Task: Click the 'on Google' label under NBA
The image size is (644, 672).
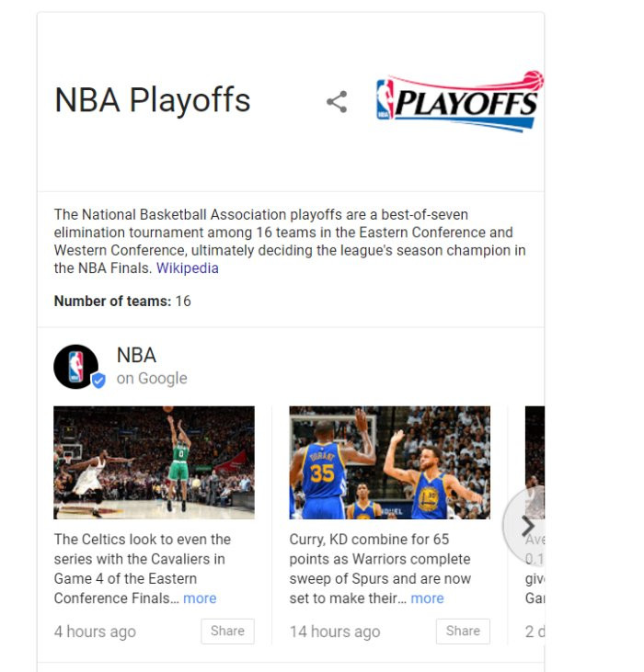Action: (x=152, y=379)
